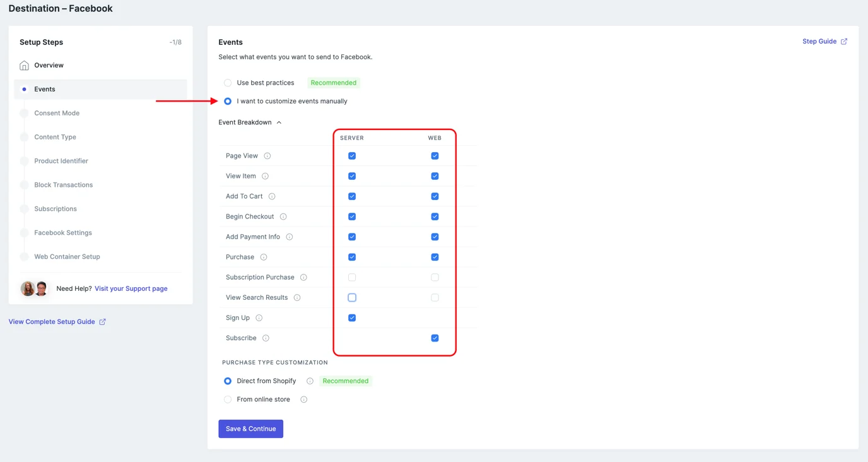Uncheck Begin Checkout server checkbox
Image resolution: width=868 pixels, height=462 pixels.
352,216
